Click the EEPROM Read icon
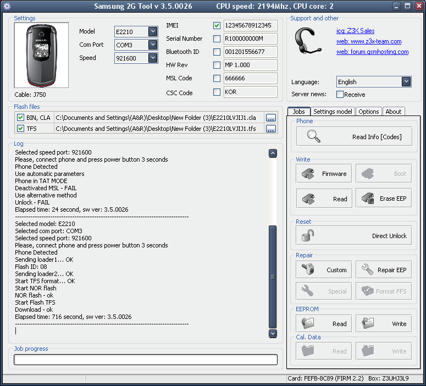 (308, 323)
